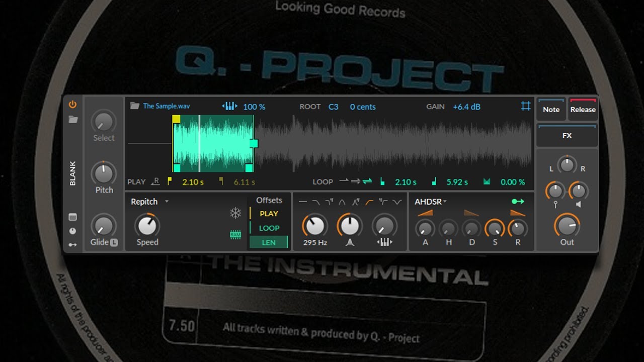The image size is (644, 362).
Task: Open the Release chain button
Action: [x=583, y=109]
